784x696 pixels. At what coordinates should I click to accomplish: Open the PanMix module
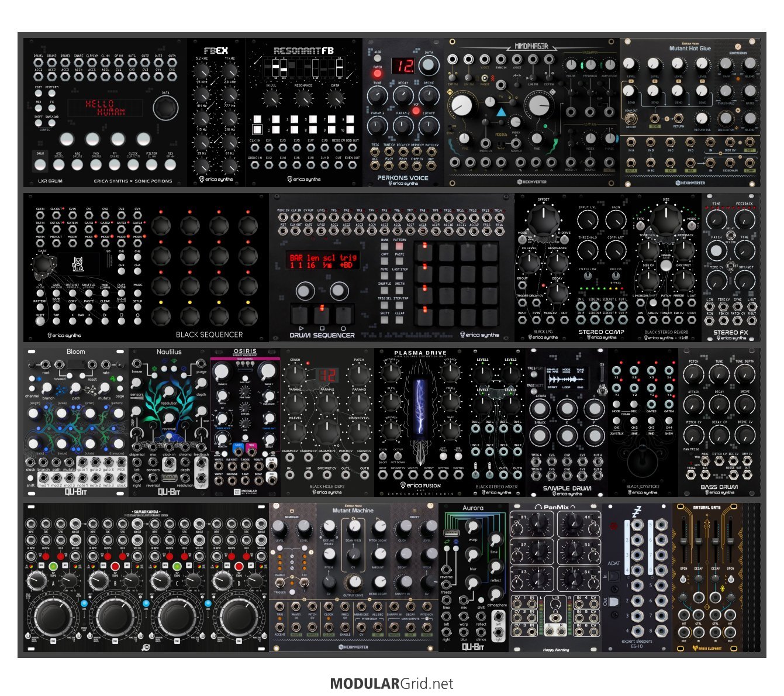[x=555, y=577]
